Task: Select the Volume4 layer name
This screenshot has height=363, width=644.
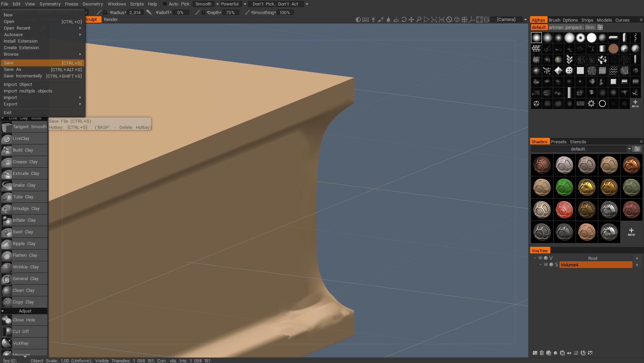Action: click(x=596, y=265)
